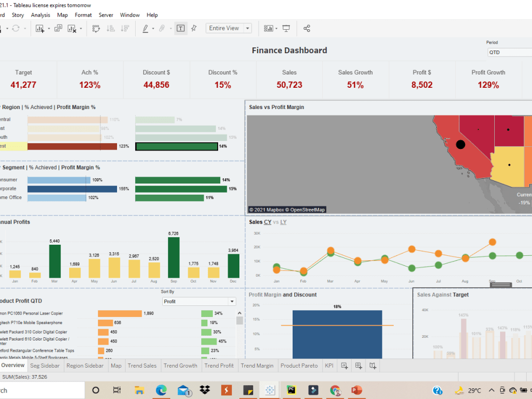Click the black circle mark on California

[x=461, y=144]
